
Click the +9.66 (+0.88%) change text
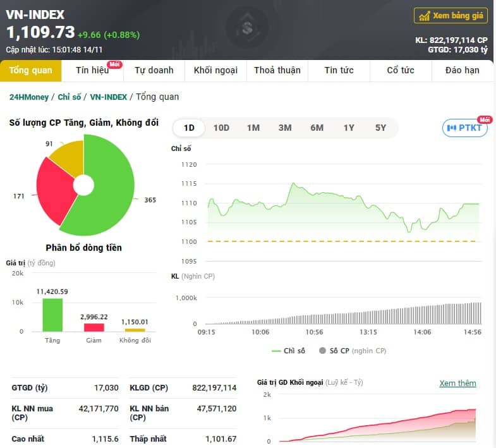(x=109, y=35)
